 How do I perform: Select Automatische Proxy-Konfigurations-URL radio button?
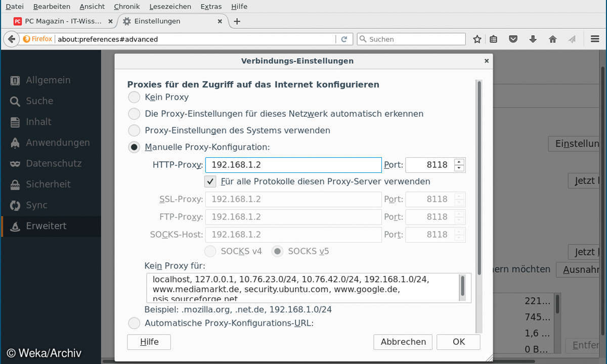[x=134, y=323]
